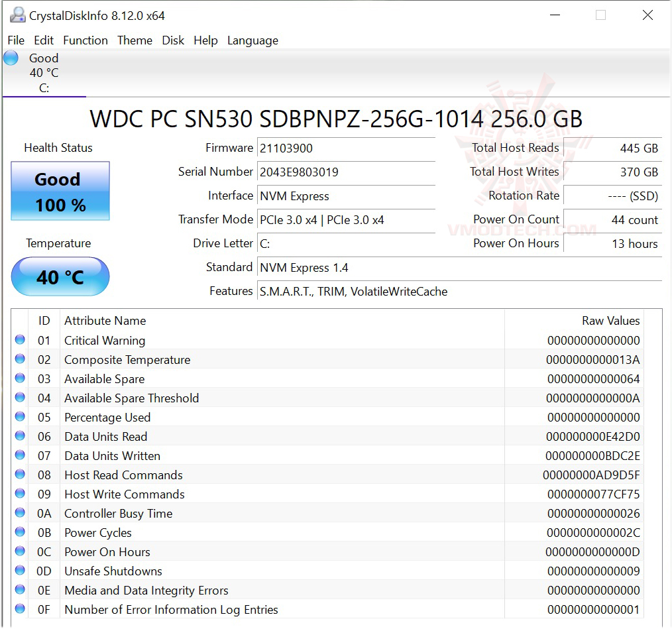Click raw value 00000000E42D0

593,437
